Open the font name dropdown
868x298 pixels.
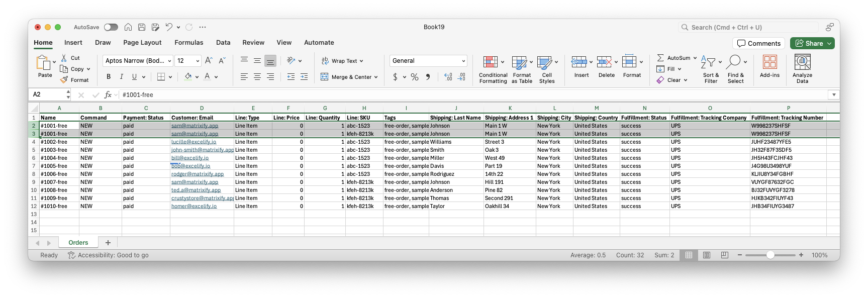[169, 61]
